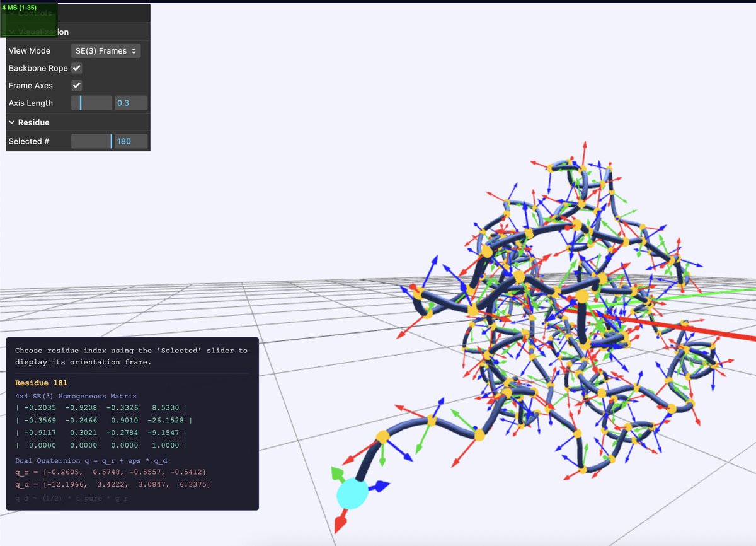Click the 'View Mode' label
756x546 pixels.
point(30,50)
